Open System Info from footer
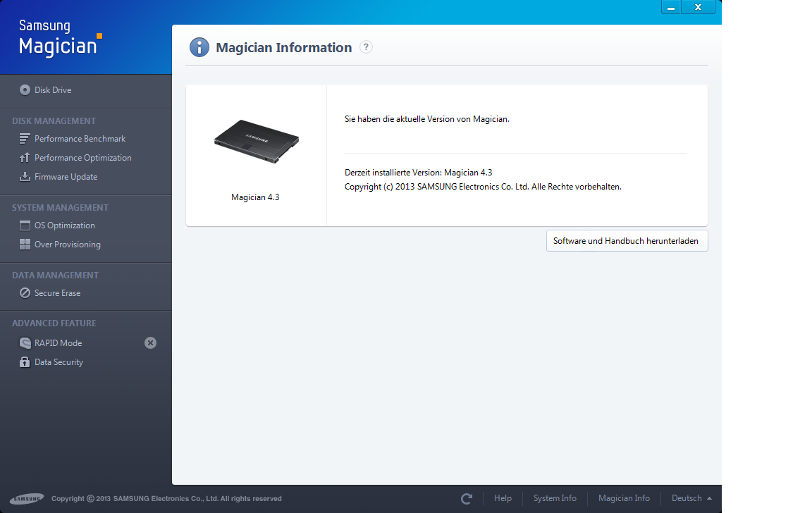The image size is (812, 513). point(555,498)
